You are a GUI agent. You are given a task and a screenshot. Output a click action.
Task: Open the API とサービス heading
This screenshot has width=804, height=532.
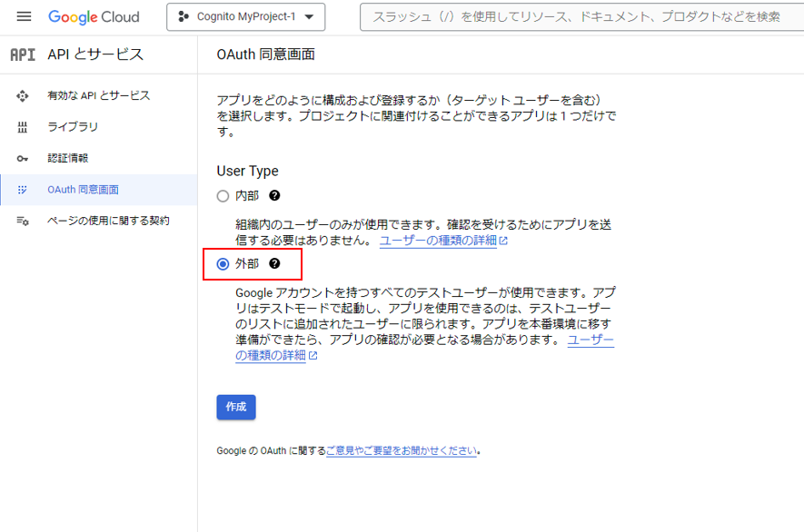point(95,54)
